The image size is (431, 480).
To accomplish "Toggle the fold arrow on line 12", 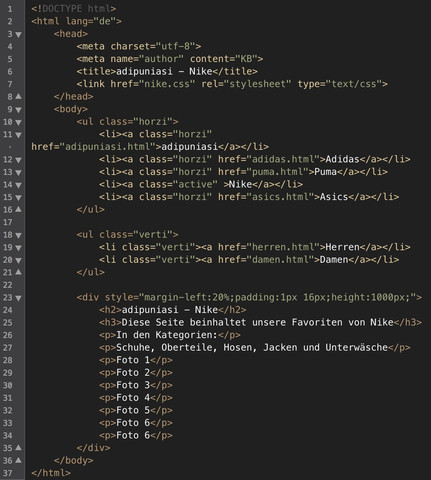I will tap(18, 160).
